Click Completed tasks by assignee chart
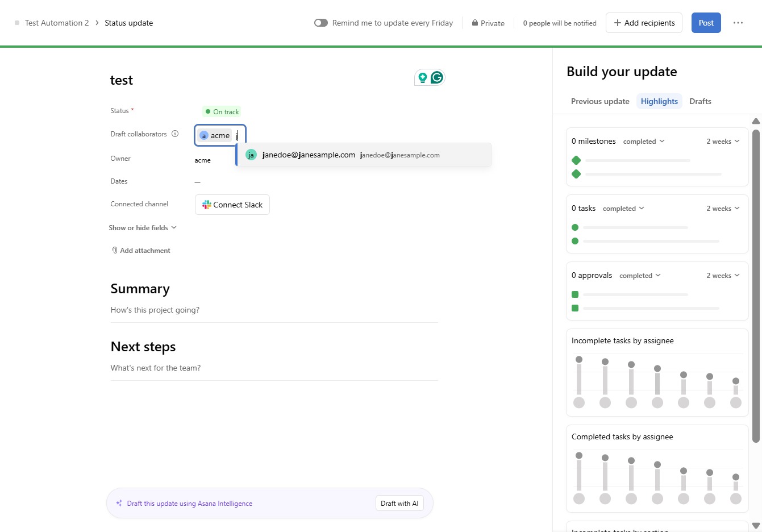Screen dimensions: 762x532 coord(657,468)
